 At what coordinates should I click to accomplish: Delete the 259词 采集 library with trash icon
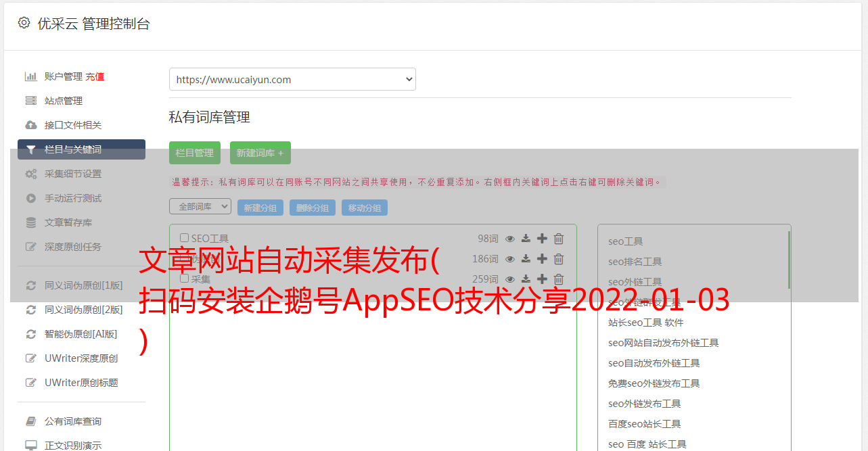(559, 279)
